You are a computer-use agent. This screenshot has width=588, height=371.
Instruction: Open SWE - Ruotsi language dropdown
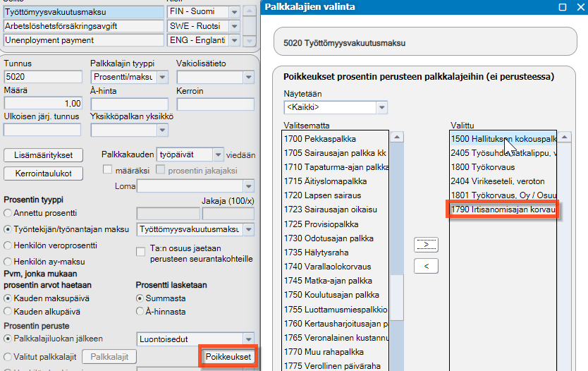pyautogui.click(x=234, y=26)
